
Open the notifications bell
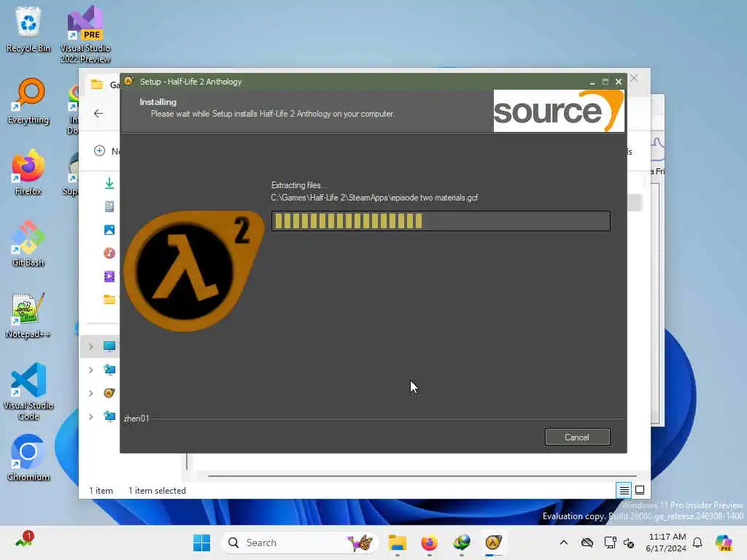coord(697,542)
